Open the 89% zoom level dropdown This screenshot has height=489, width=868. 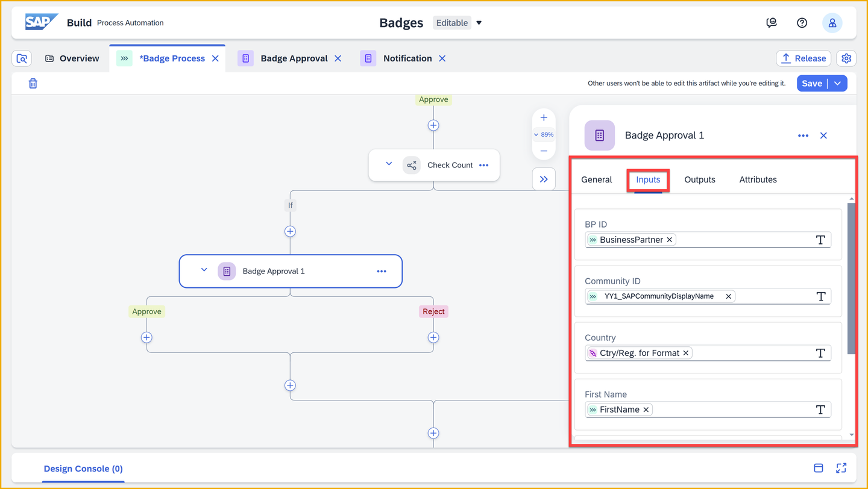tap(544, 134)
